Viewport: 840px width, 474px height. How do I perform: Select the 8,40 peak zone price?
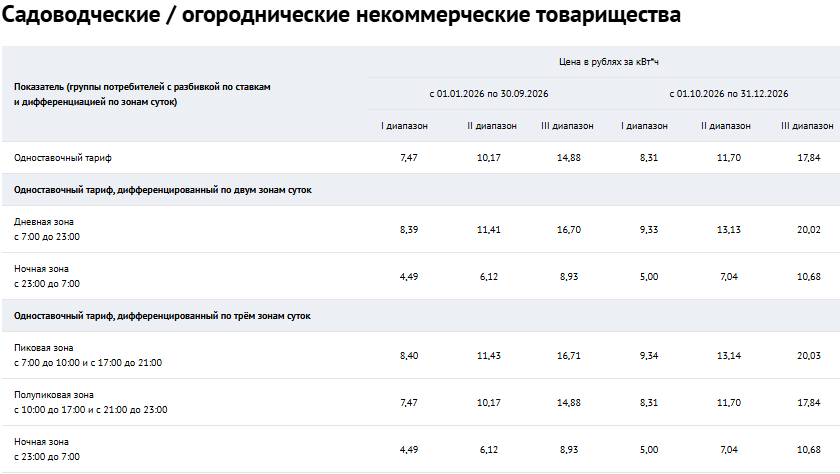408,356
